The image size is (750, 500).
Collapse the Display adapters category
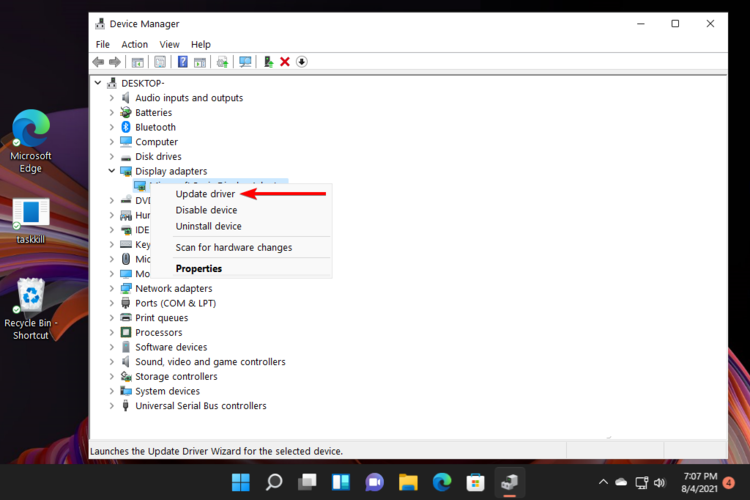click(112, 171)
